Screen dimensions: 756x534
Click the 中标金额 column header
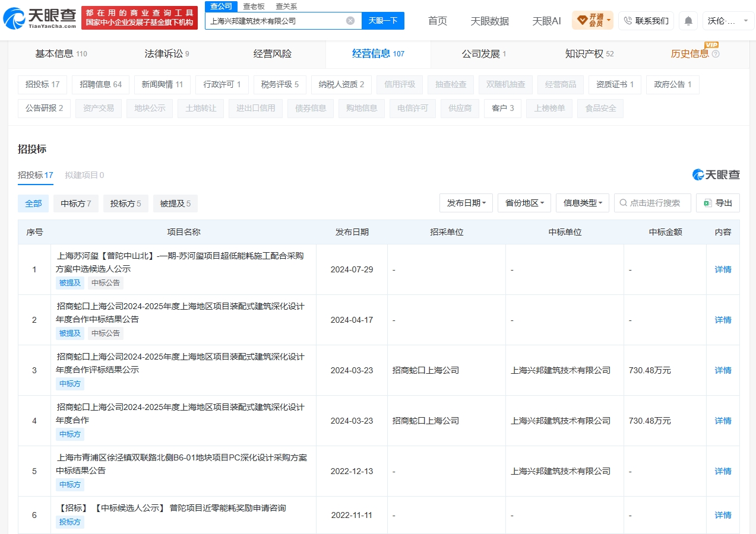pos(665,232)
